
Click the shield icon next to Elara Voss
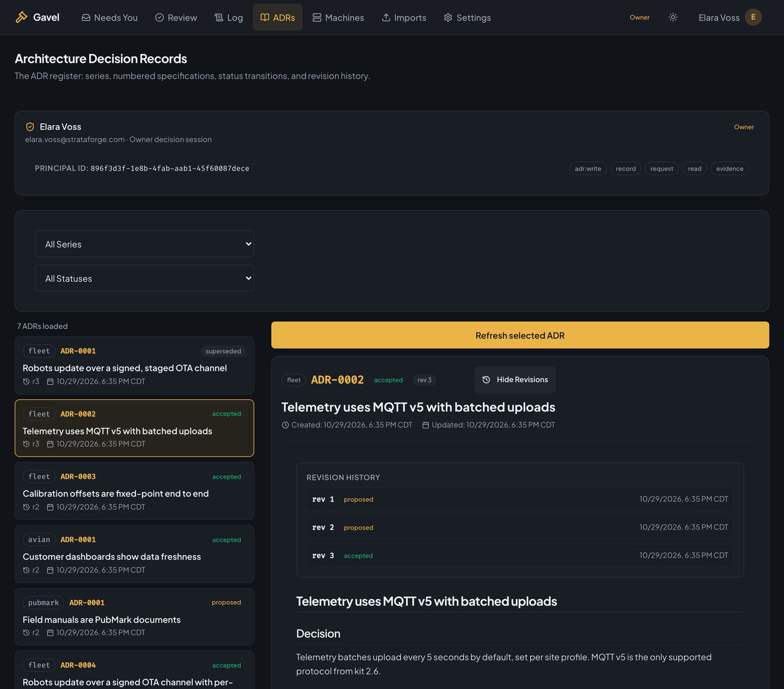coord(30,127)
